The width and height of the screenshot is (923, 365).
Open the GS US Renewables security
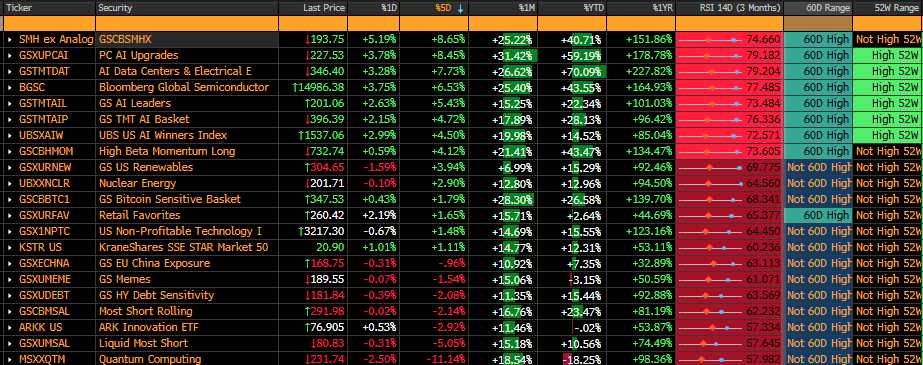click(145, 167)
